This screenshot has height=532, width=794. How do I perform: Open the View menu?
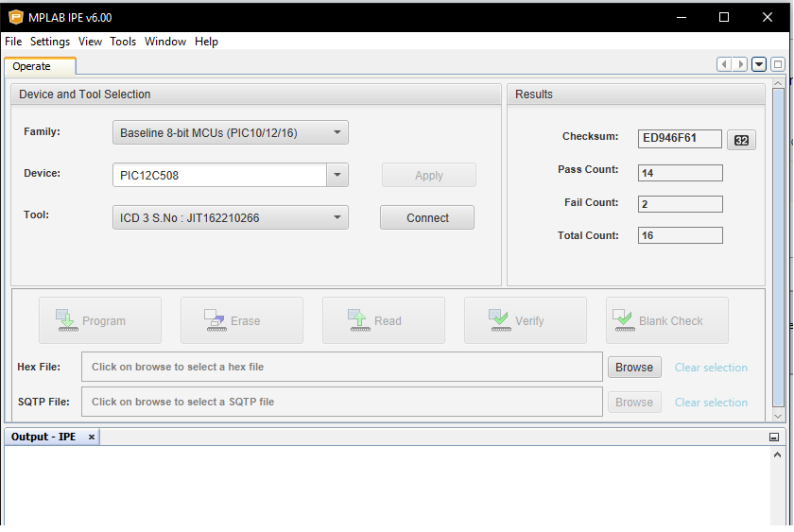pyautogui.click(x=90, y=42)
